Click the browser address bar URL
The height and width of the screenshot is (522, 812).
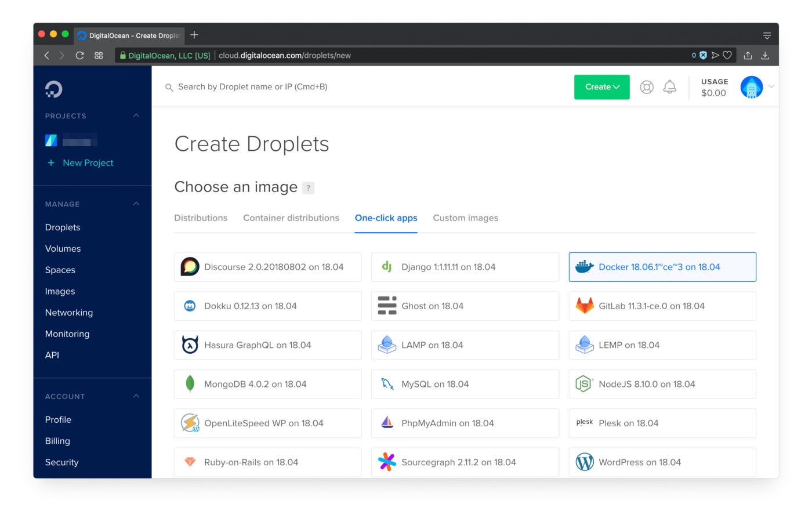(x=284, y=56)
